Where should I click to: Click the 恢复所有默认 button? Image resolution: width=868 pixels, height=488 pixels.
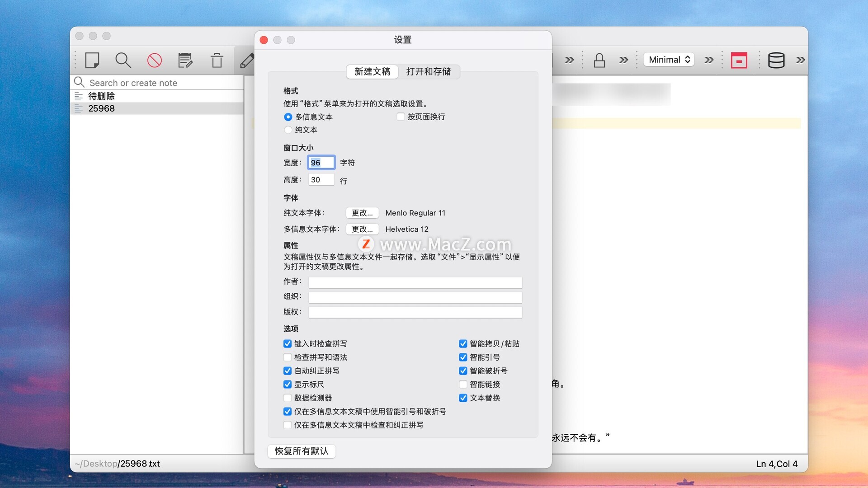[x=302, y=451]
